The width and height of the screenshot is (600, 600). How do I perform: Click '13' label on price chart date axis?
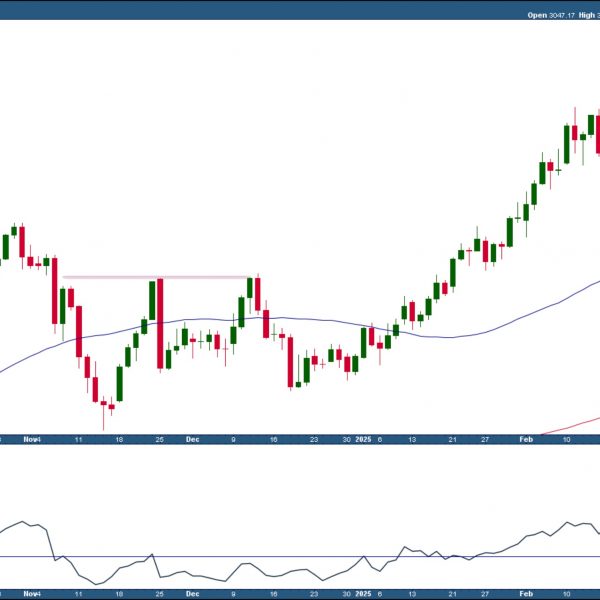click(x=412, y=440)
